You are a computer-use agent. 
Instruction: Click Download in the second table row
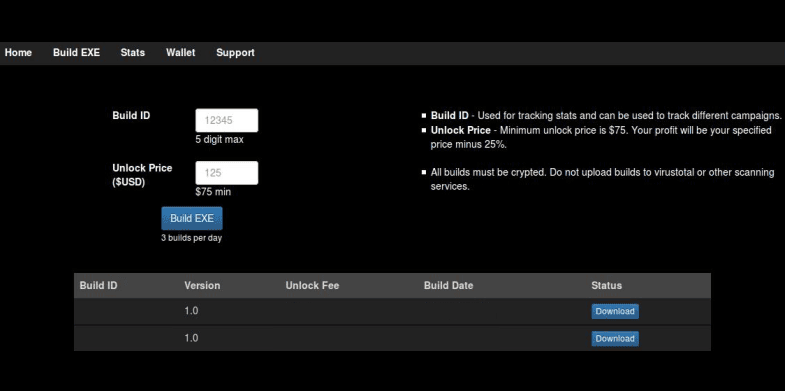tap(615, 338)
